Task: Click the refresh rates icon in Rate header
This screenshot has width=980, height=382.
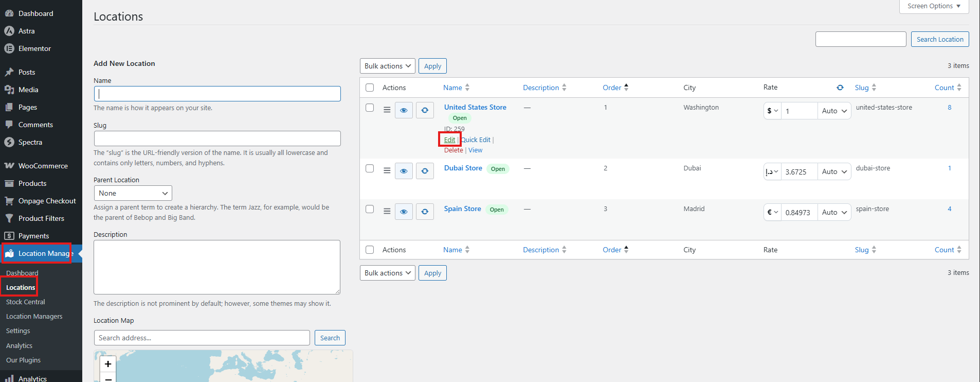Action: (x=840, y=88)
